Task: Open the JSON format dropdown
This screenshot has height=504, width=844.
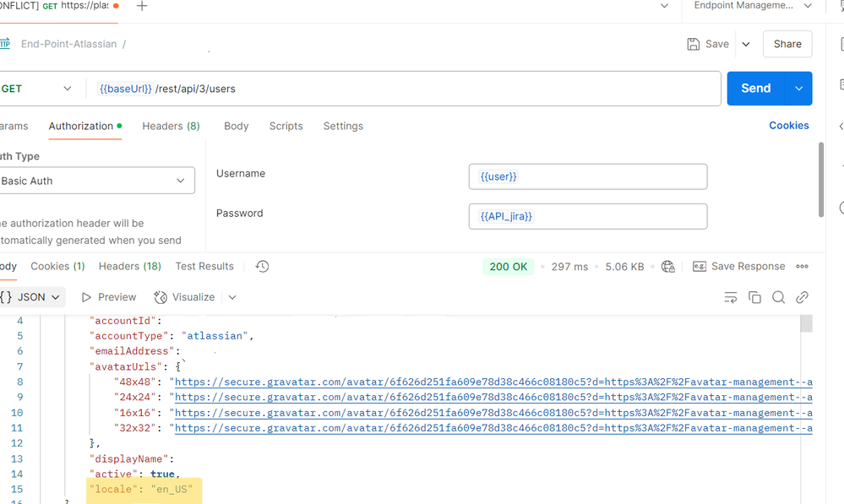Action: click(31, 297)
